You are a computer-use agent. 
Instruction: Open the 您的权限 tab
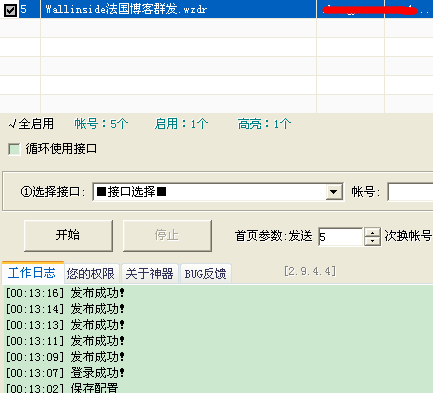point(91,274)
